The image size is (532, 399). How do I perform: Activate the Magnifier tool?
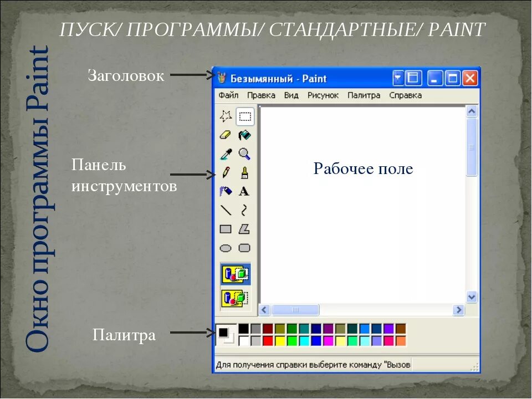[244, 154]
